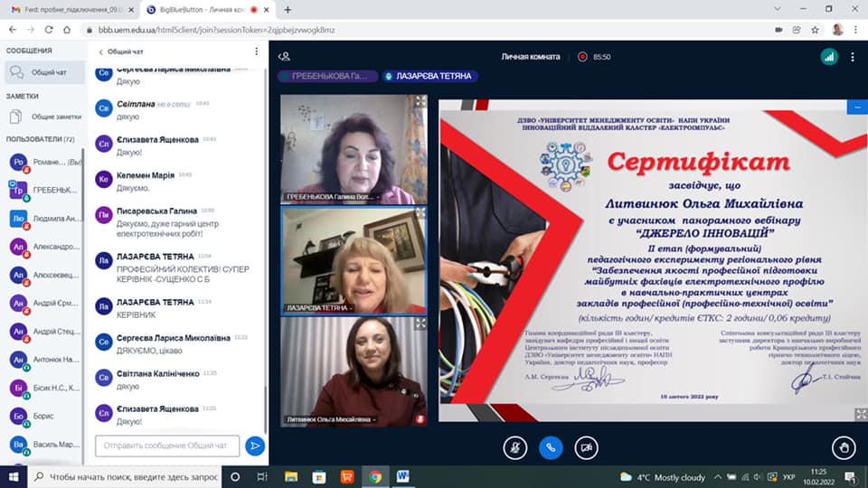Open the chat options three-dot menu
This screenshot has width=868, height=488.
pyautogui.click(x=257, y=52)
